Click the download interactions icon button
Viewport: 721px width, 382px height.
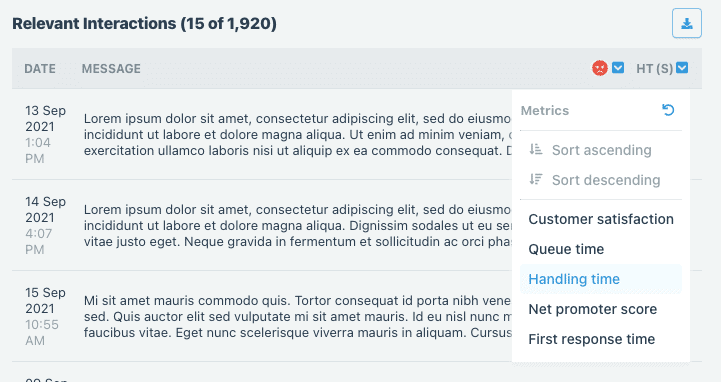(x=687, y=23)
